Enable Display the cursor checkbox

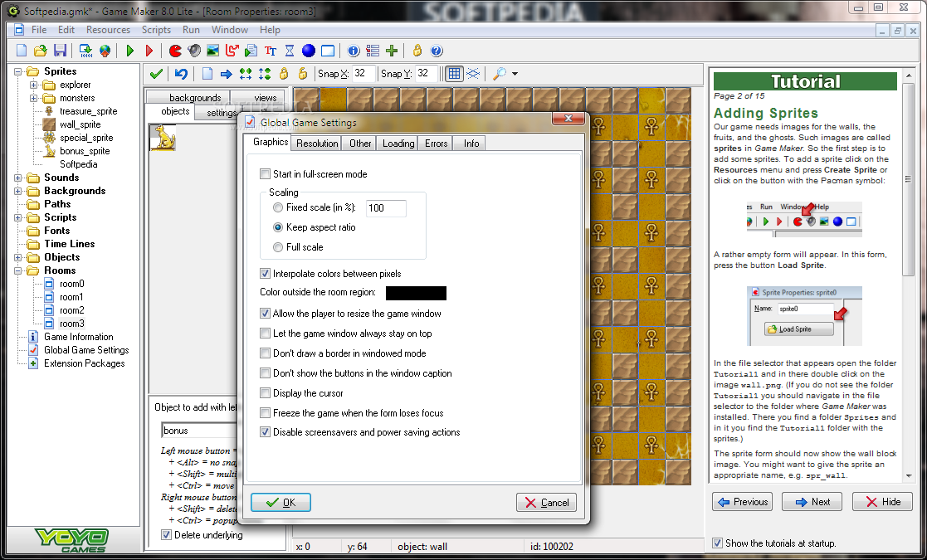(265, 393)
